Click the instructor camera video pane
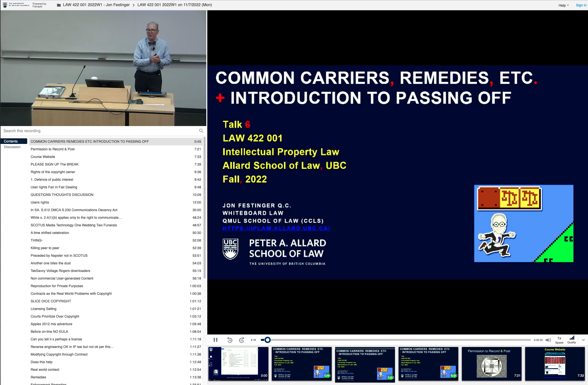 pyautogui.click(x=103, y=68)
